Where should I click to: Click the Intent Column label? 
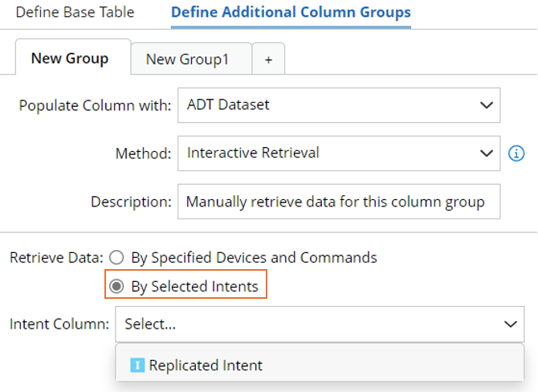[59, 325]
